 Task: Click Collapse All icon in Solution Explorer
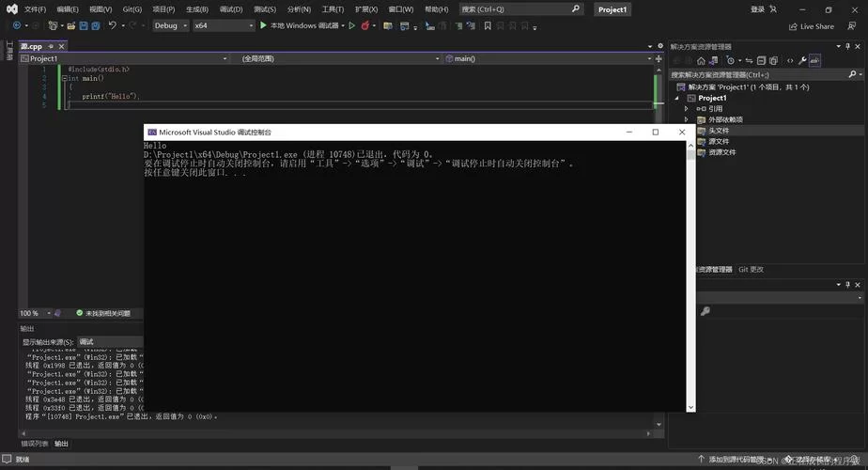point(761,60)
